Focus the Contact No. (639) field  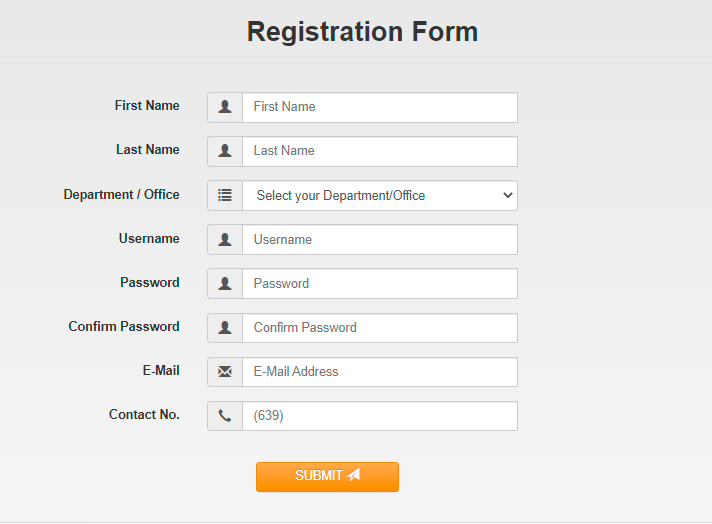(x=380, y=416)
